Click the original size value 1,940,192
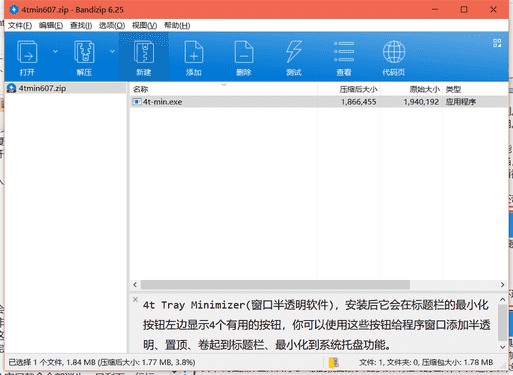Viewport: 513px width, 375px height. [421, 102]
